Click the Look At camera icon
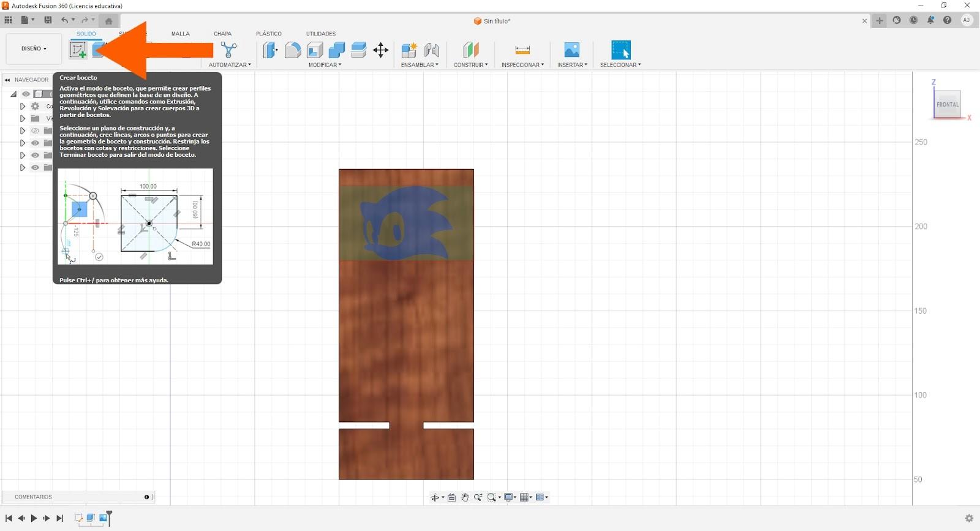This screenshot has width=980, height=531. (x=451, y=497)
